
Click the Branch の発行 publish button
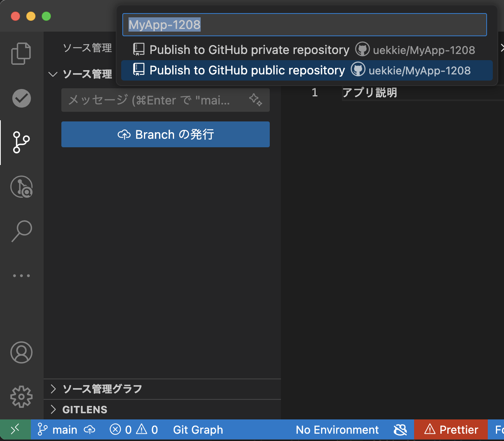coord(166,134)
